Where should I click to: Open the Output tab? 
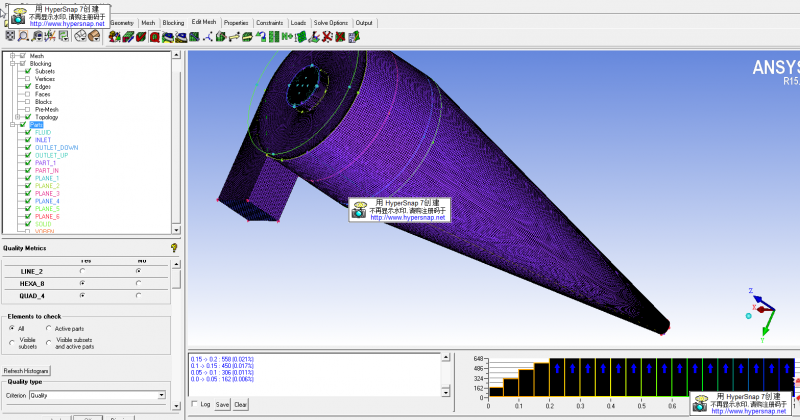click(364, 23)
